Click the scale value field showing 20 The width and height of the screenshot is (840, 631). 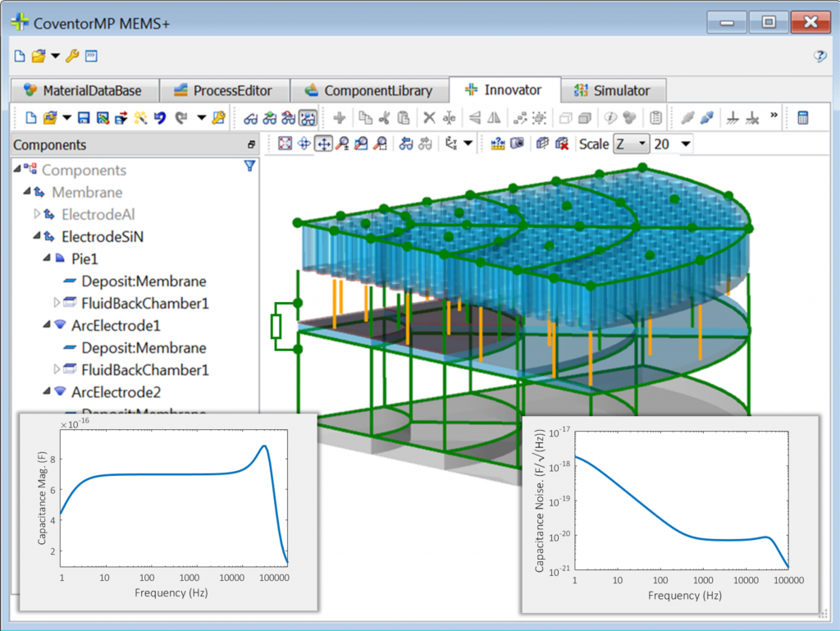click(664, 144)
